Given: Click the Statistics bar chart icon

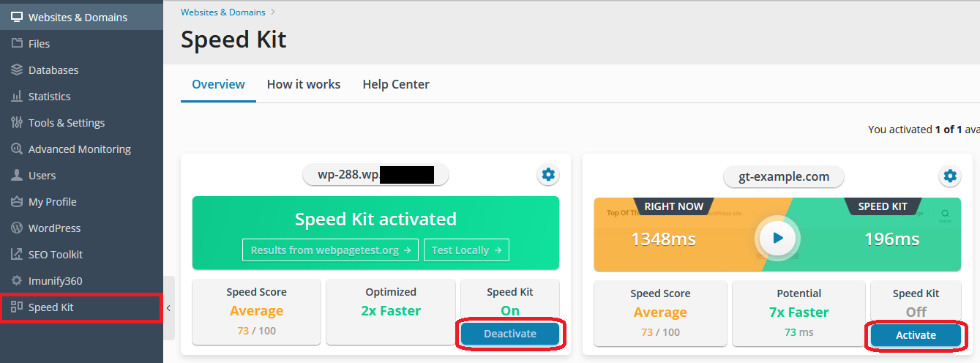Looking at the screenshot, I should pos(17,96).
